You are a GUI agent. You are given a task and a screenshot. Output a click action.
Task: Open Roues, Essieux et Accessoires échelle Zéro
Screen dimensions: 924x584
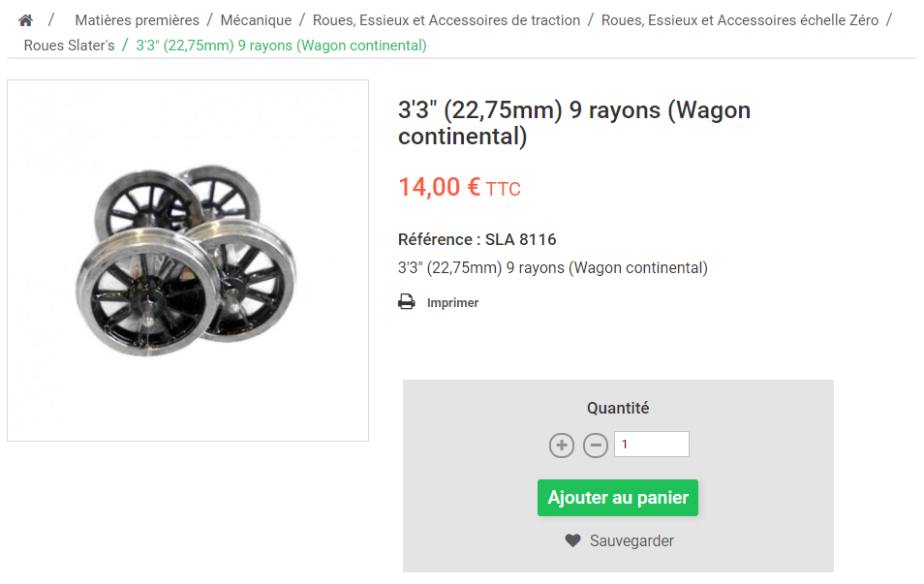pyautogui.click(x=740, y=20)
